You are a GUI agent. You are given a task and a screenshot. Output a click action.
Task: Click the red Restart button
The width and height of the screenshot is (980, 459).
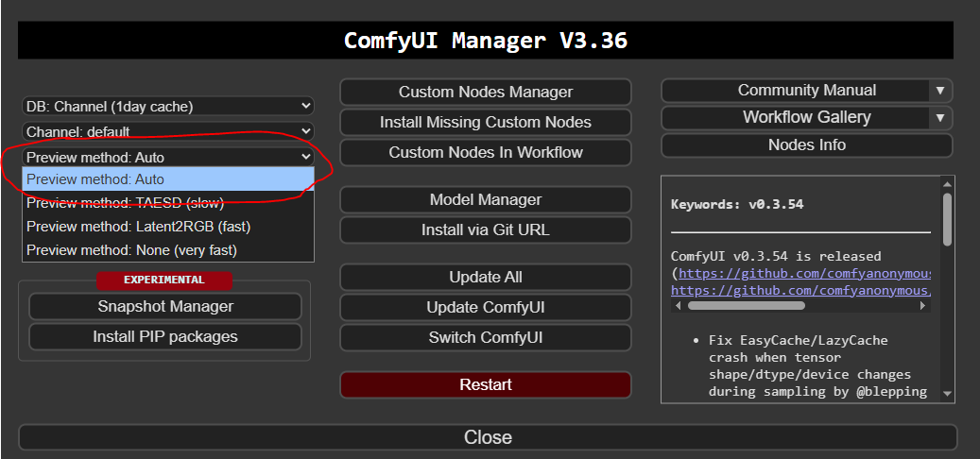(486, 384)
